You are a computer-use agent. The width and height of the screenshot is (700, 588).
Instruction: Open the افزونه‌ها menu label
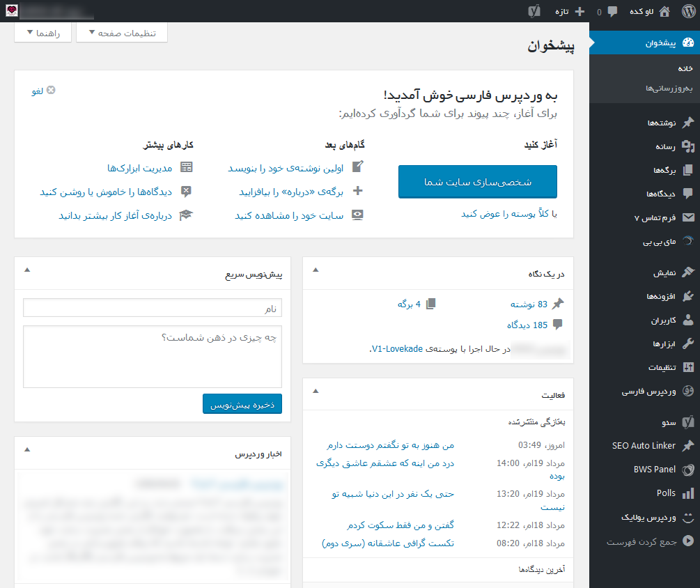click(661, 297)
